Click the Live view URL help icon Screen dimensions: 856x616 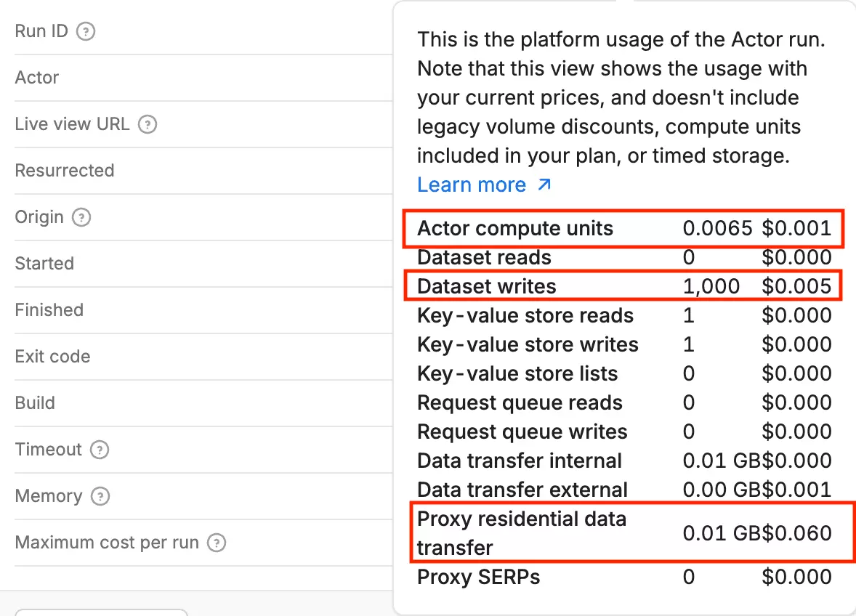pos(148,124)
